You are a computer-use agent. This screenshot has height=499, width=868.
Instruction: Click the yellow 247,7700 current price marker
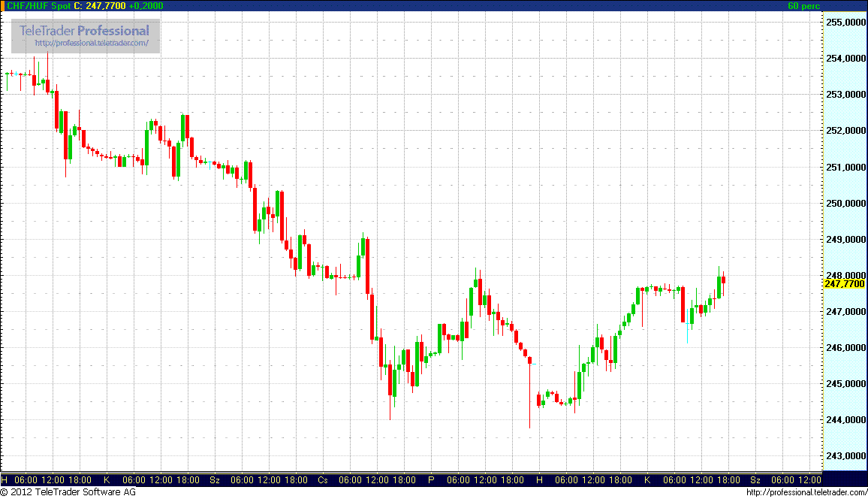point(844,284)
